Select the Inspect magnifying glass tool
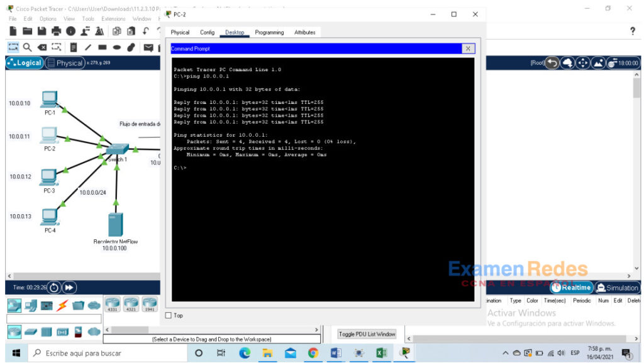 click(x=27, y=47)
